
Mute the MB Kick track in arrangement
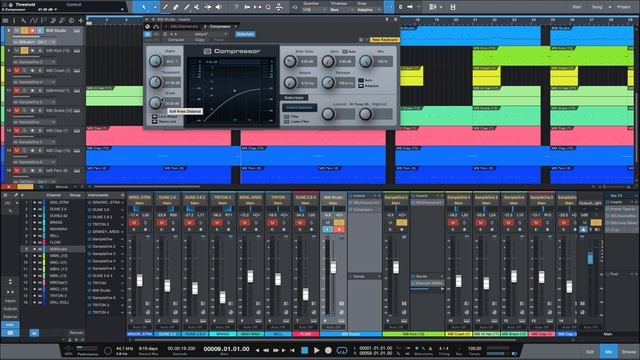click(17, 51)
